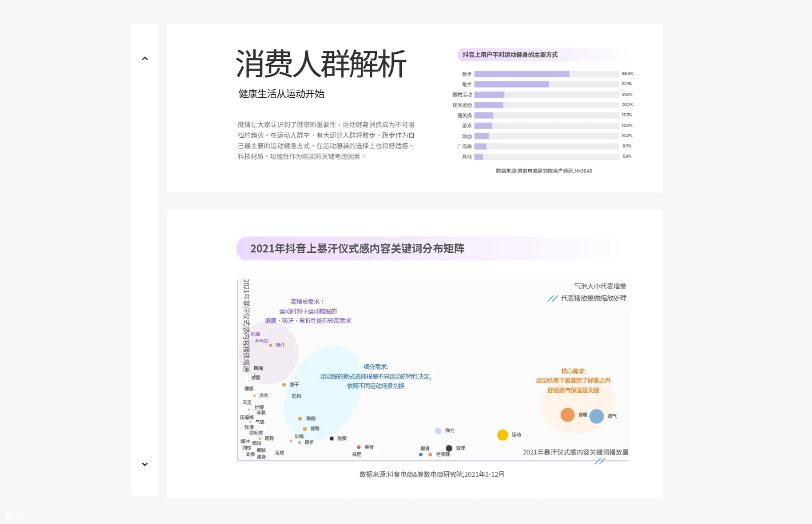Click the 游泳 bar label
Screen dimensions: 812x524
[466, 126]
